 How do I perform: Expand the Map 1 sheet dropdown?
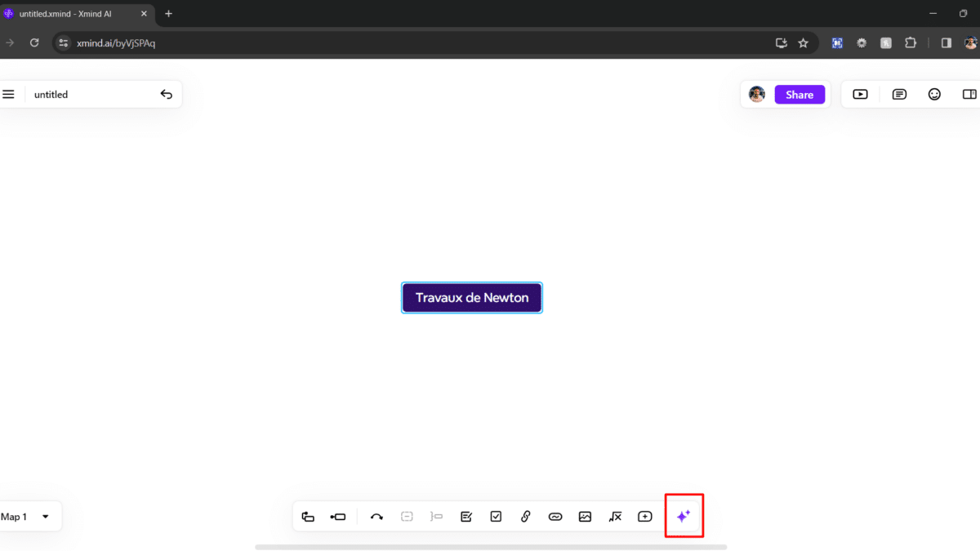tap(45, 517)
